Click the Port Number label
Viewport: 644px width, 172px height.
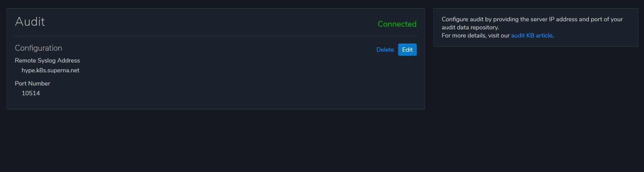(x=32, y=83)
